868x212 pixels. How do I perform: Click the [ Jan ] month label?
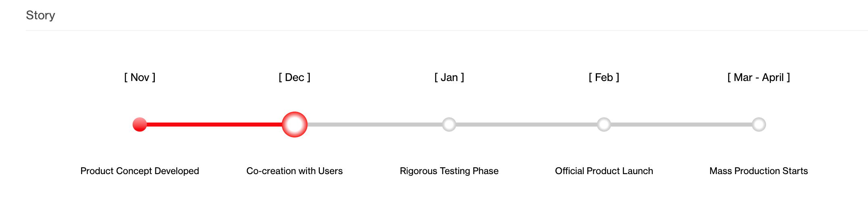pyautogui.click(x=449, y=77)
